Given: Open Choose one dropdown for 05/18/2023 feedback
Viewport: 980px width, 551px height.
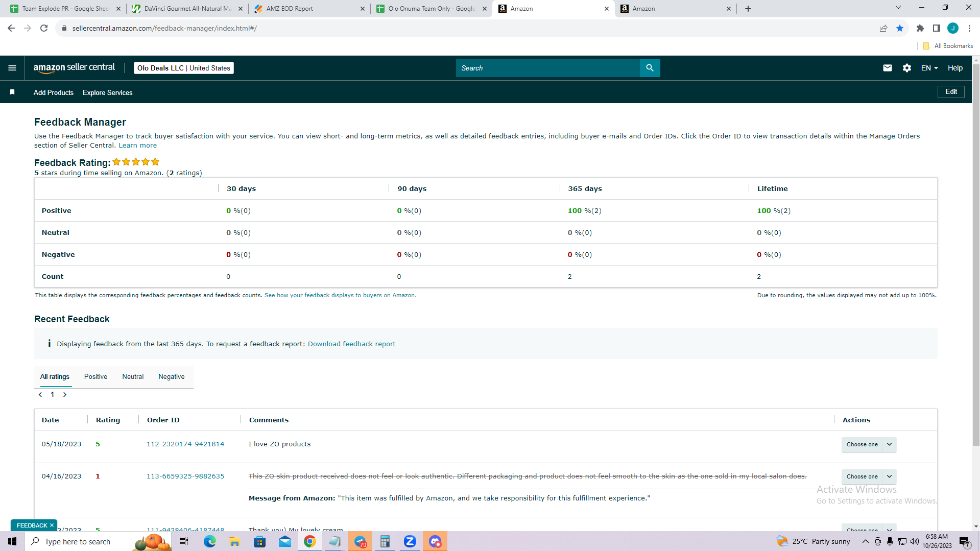Looking at the screenshot, I should coord(869,444).
